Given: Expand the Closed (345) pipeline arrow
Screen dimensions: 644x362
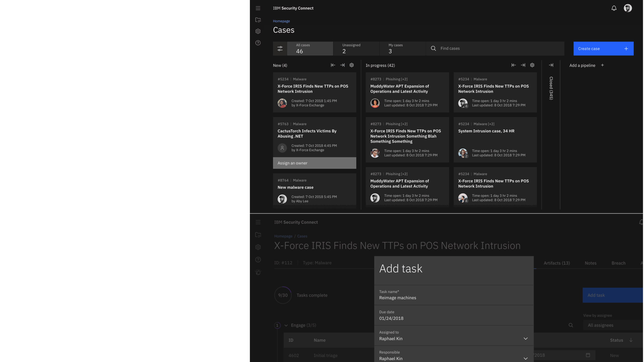Looking at the screenshot, I should [551, 65].
